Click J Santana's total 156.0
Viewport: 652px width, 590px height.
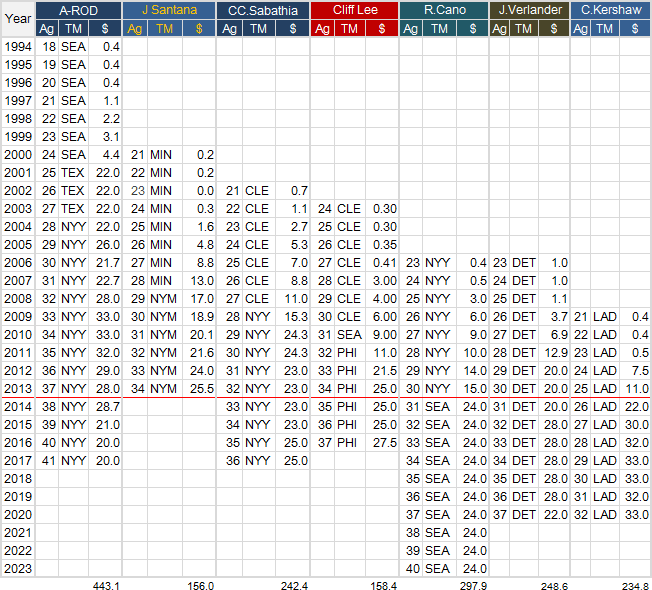click(x=200, y=586)
